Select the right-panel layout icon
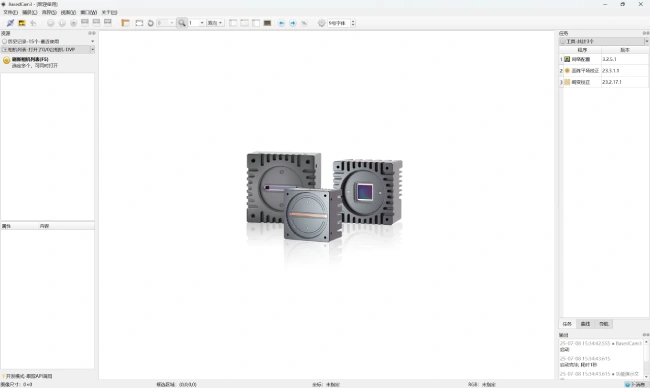 [256, 23]
